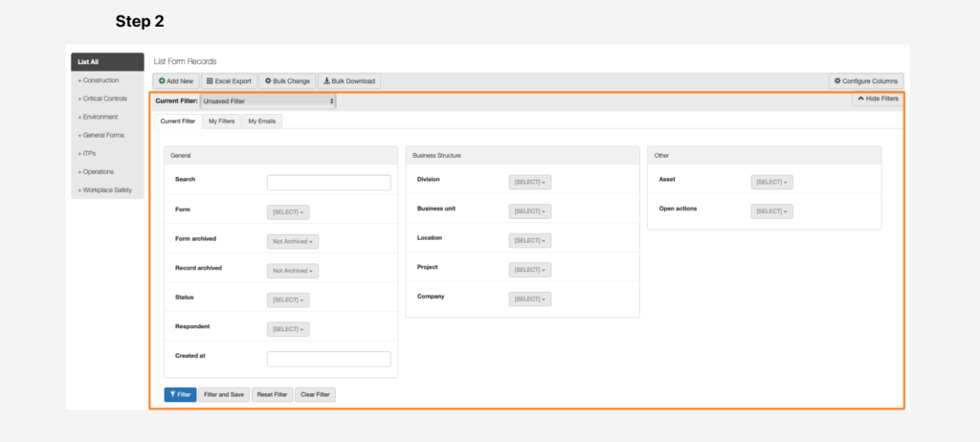Click into the Search text field

[328, 183]
